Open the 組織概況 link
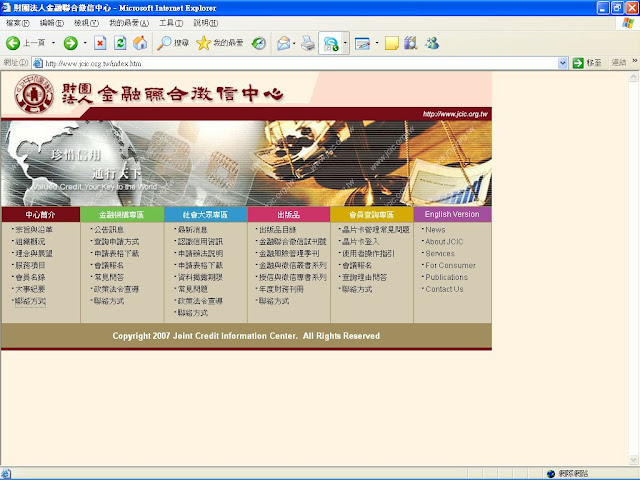The height and width of the screenshot is (480, 640). pyautogui.click(x=30, y=241)
